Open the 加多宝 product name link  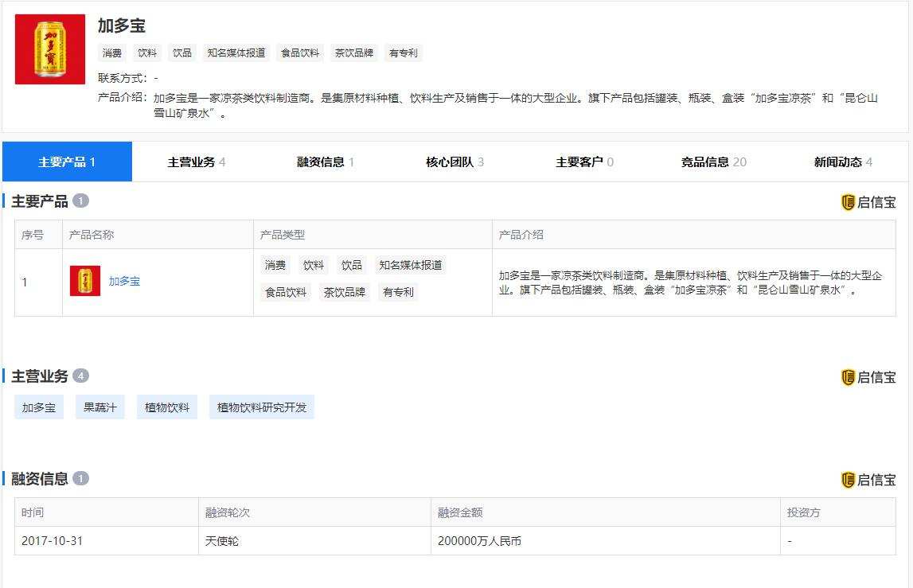pos(124,281)
